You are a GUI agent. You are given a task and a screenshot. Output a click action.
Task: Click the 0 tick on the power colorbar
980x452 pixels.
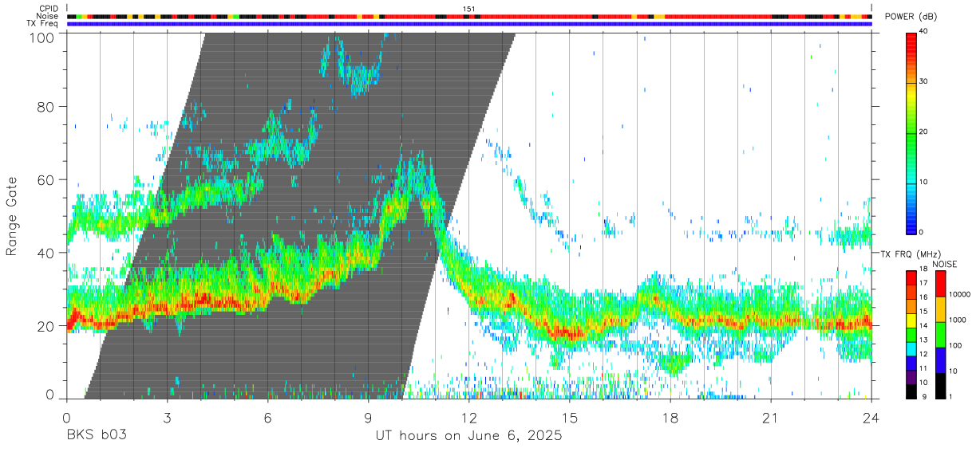click(x=922, y=232)
